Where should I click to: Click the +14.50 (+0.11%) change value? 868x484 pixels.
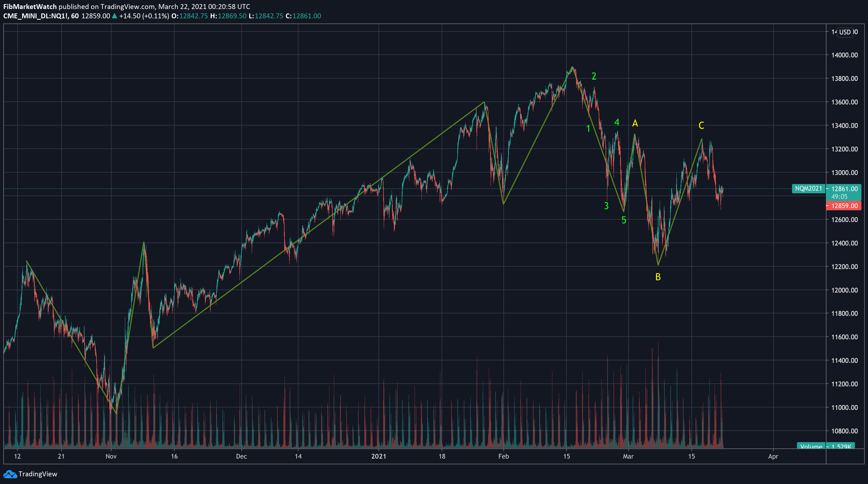click(x=144, y=16)
